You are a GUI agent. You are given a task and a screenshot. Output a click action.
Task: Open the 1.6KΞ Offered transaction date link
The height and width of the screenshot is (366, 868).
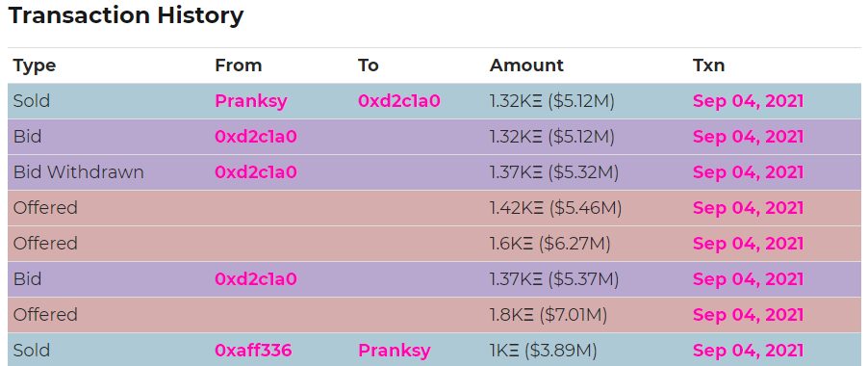coord(748,243)
